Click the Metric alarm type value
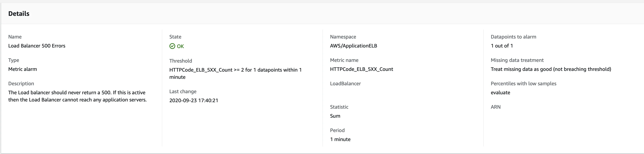Viewport: 644px width, 154px height. click(22, 69)
